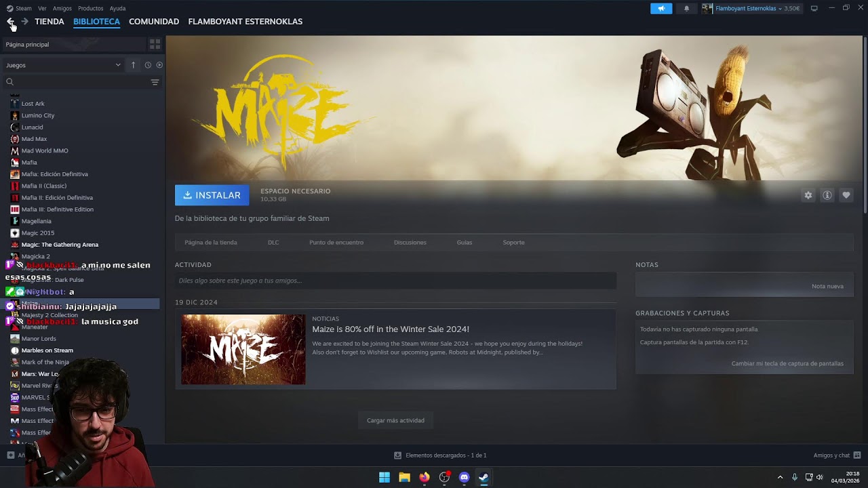Select the BIBLIOTECA section
This screenshot has width=868, height=488.
pyautogui.click(x=96, y=22)
